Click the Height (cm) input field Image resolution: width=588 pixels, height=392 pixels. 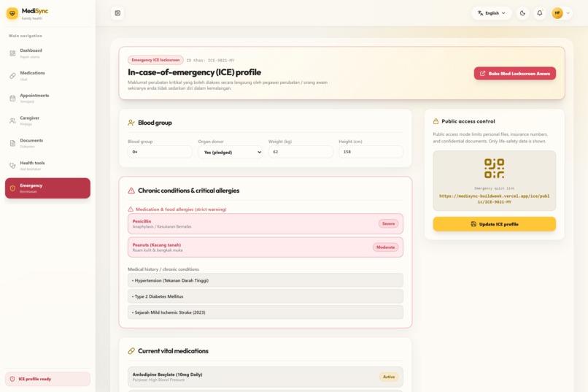pyautogui.click(x=371, y=152)
